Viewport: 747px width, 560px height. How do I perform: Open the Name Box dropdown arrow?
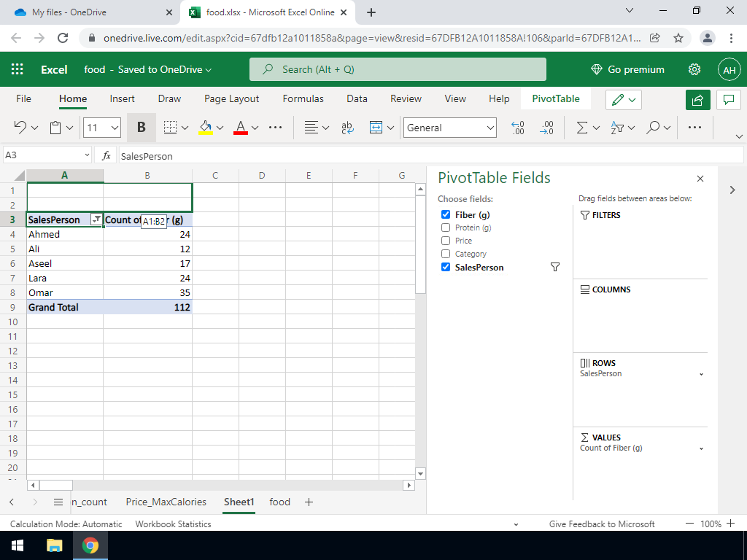tap(87, 155)
